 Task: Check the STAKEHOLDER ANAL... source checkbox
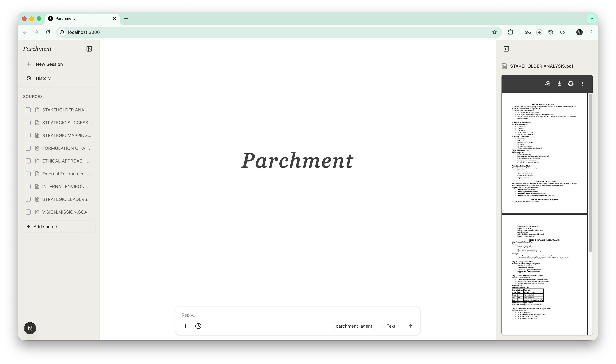click(x=28, y=110)
